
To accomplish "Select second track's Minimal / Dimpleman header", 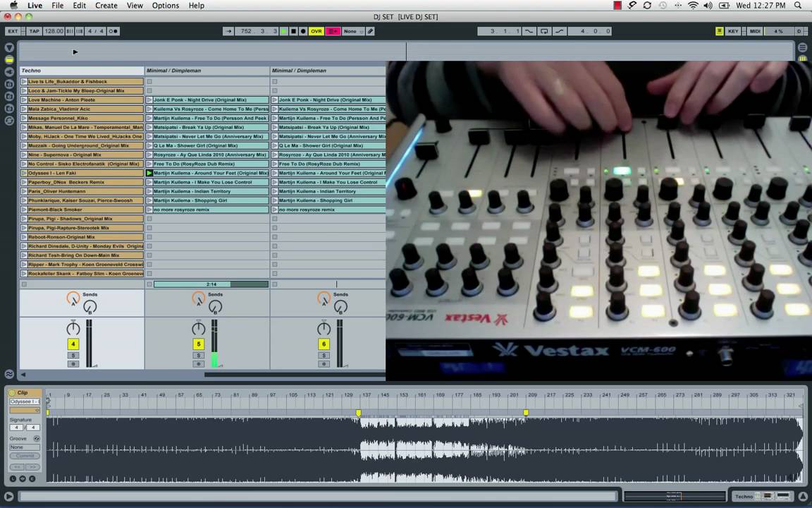I will point(207,71).
